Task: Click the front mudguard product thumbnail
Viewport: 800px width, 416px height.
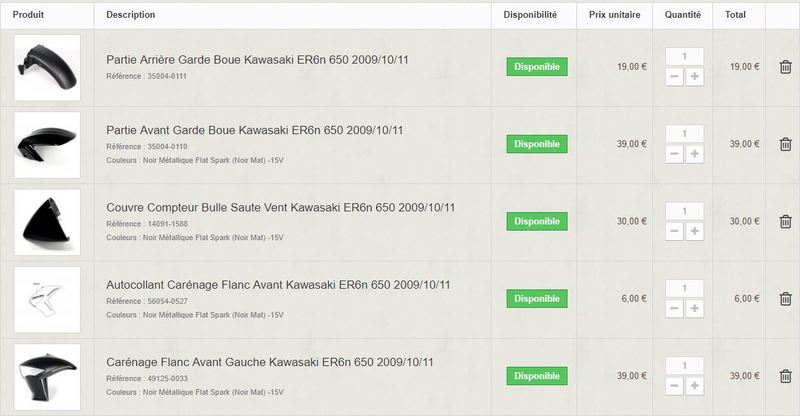Action: point(47,145)
